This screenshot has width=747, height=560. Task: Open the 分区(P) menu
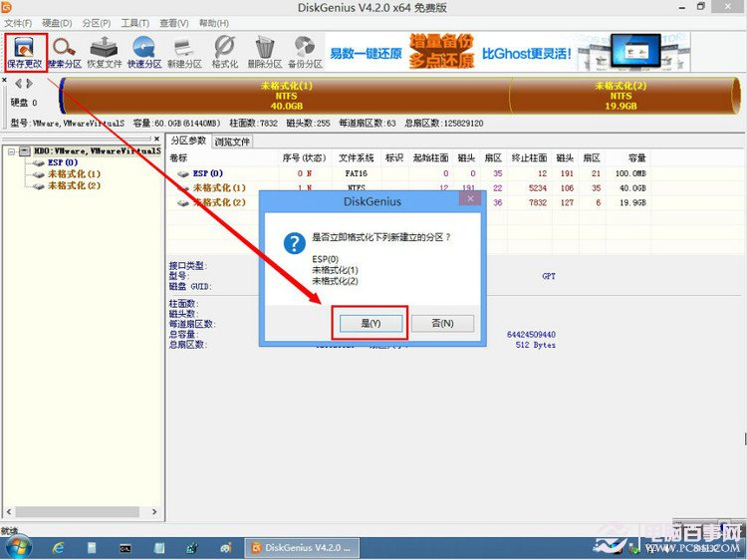(97, 23)
